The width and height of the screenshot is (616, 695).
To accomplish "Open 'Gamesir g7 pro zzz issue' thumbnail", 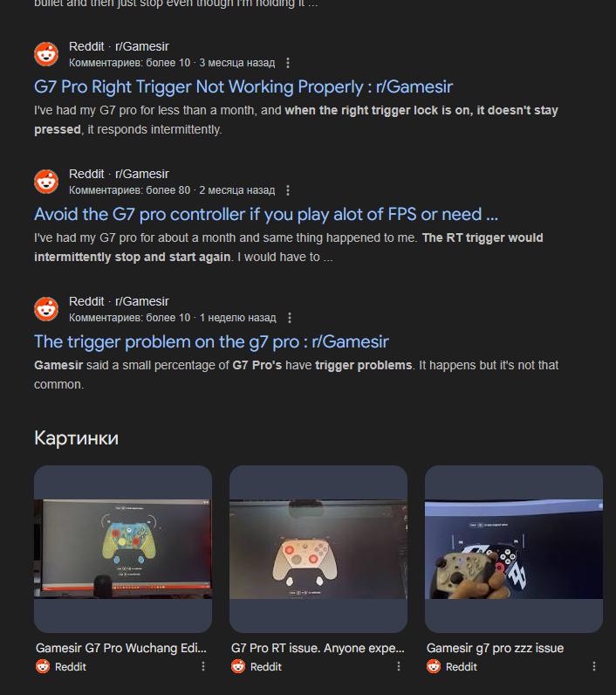I will pyautogui.click(x=514, y=548).
